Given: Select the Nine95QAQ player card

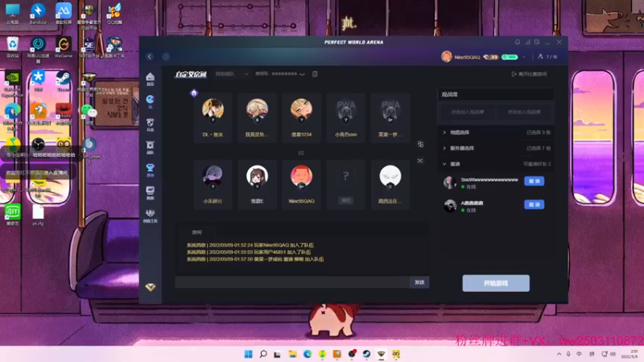Looking at the screenshot, I should tap(301, 185).
